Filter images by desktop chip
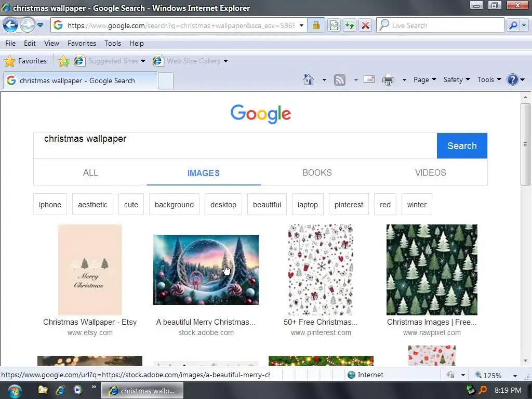 (223, 205)
